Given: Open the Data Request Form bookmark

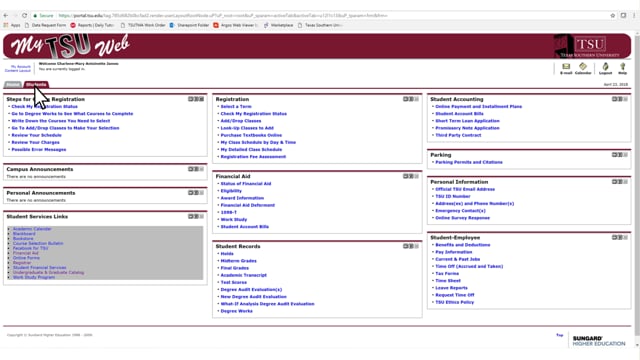Looking at the screenshot, I should point(45,25).
